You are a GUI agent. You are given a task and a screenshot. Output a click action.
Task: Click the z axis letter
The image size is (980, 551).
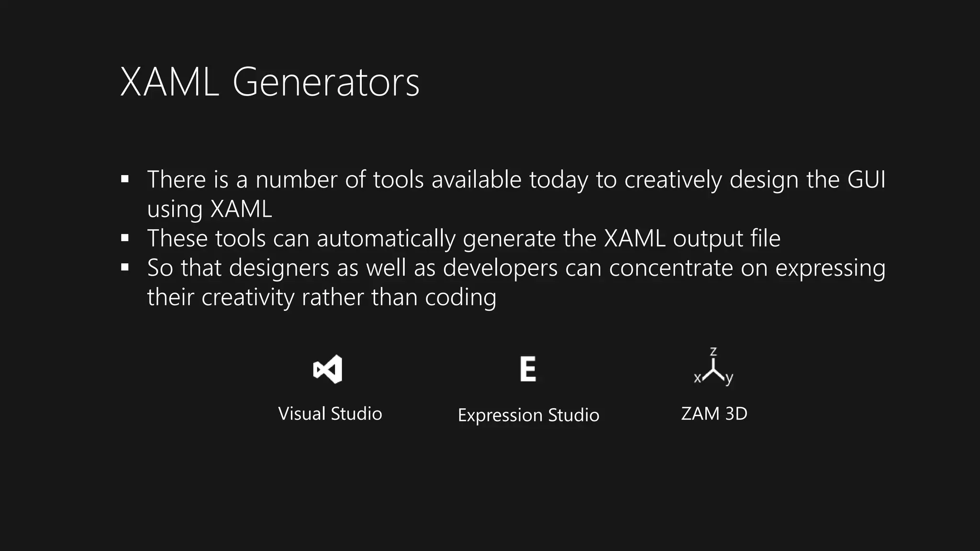(713, 352)
